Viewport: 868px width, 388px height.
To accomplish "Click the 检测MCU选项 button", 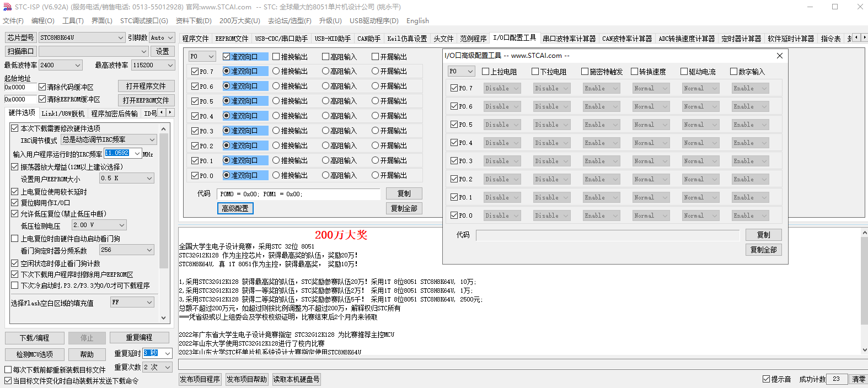I will click(35, 354).
